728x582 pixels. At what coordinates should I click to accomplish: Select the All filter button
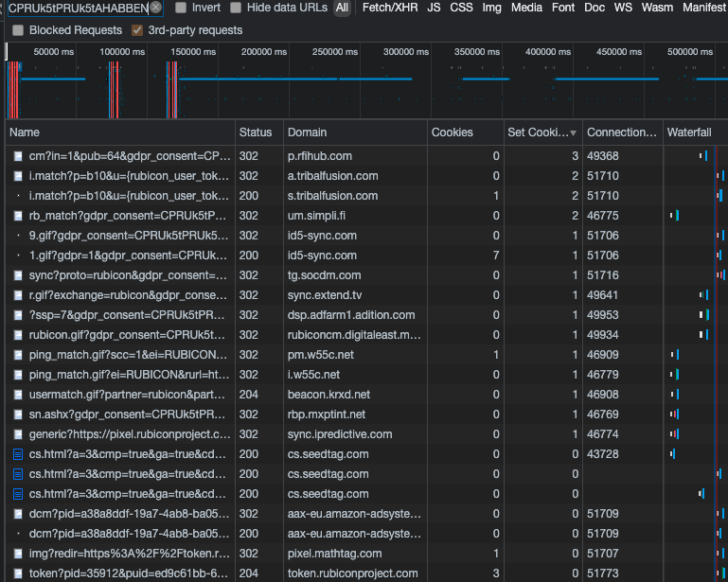click(342, 8)
